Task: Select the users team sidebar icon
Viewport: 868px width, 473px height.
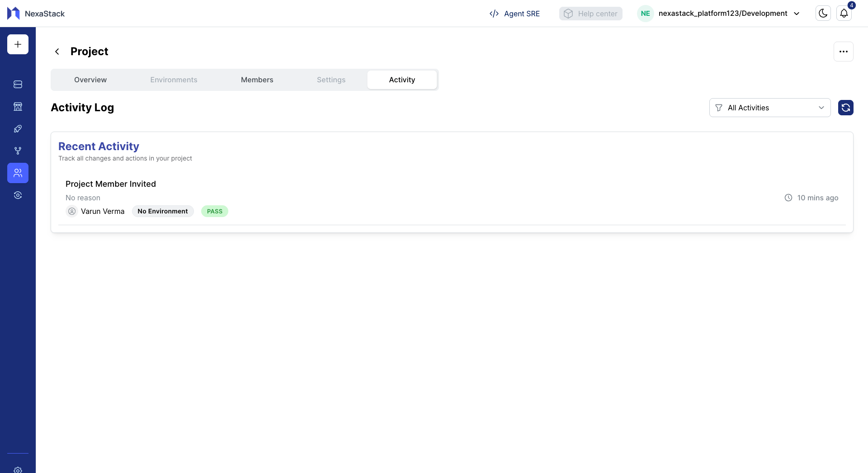Action: (x=18, y=173)
